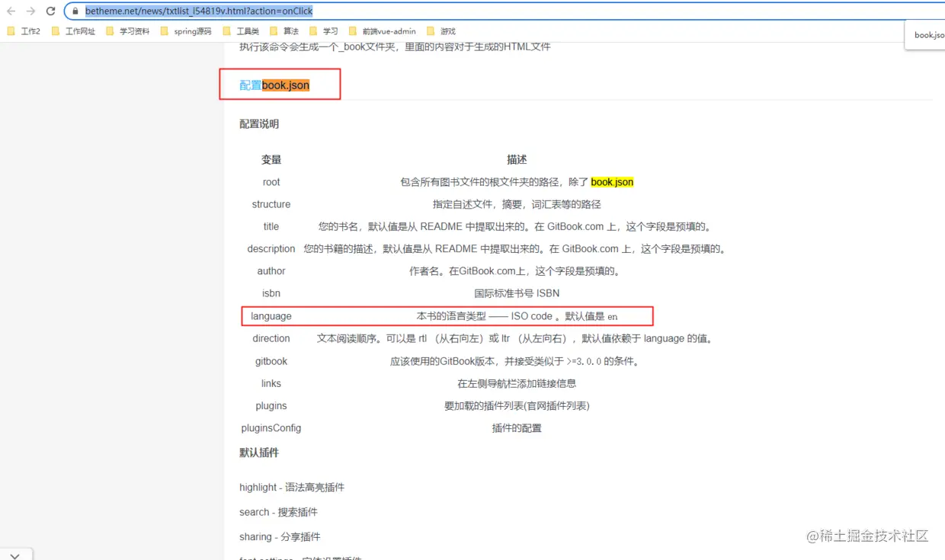The image size is (945, 560).
Task: Click the search - 搜索插件 line
Action: tap(278, 512)
